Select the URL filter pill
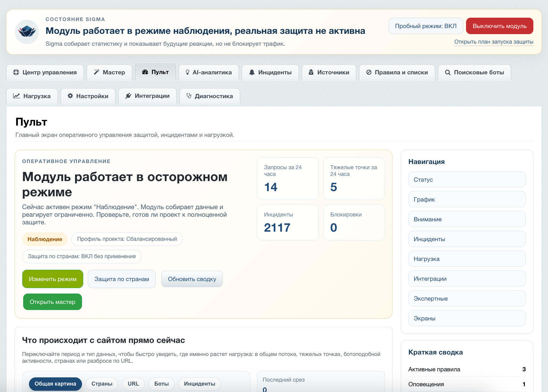Viewport: 548px width, 392px height. click(133, 384)
